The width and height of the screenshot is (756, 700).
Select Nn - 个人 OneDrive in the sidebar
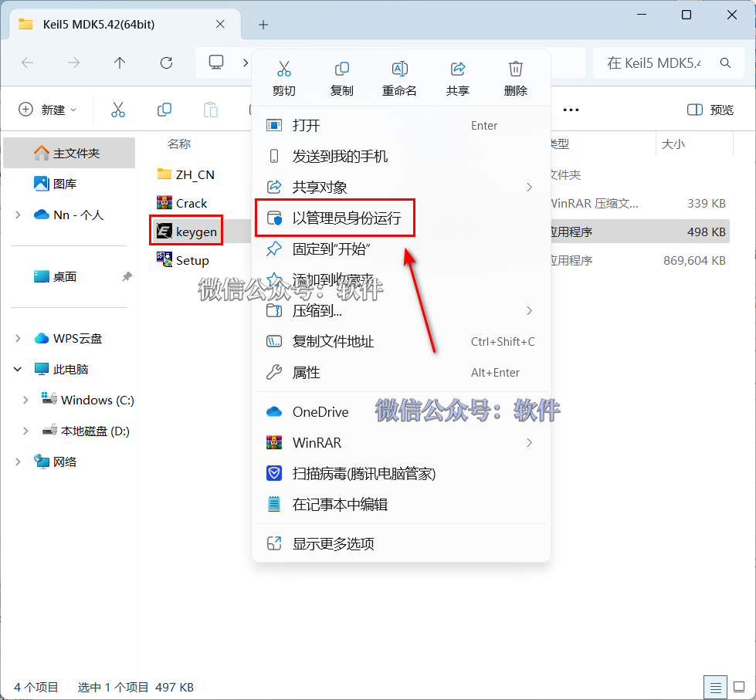click(69, 215)
